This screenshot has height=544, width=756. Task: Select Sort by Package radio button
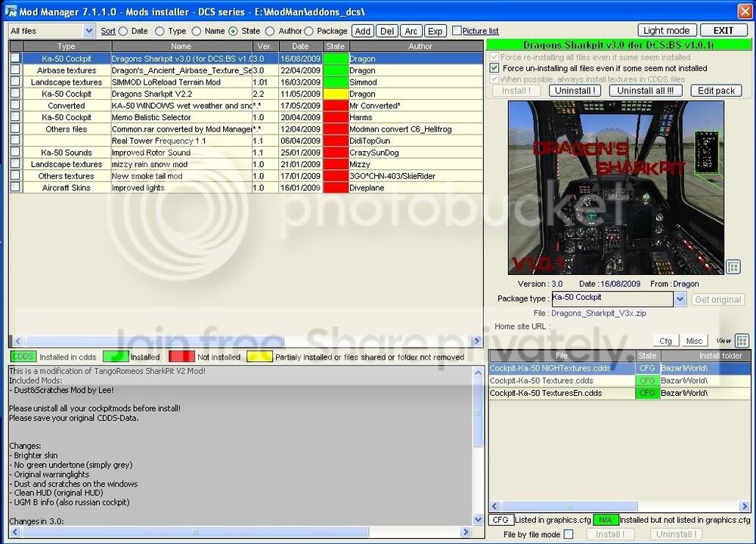[308, 31]
